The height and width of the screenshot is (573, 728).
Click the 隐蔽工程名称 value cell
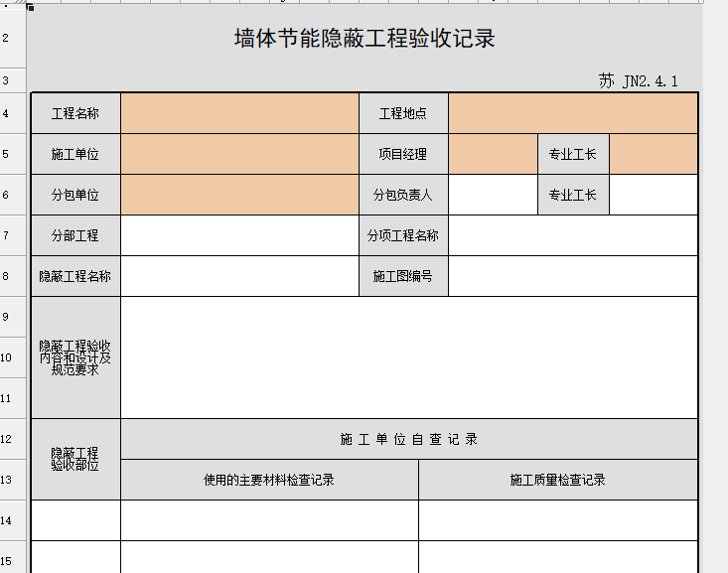[239, 276]
